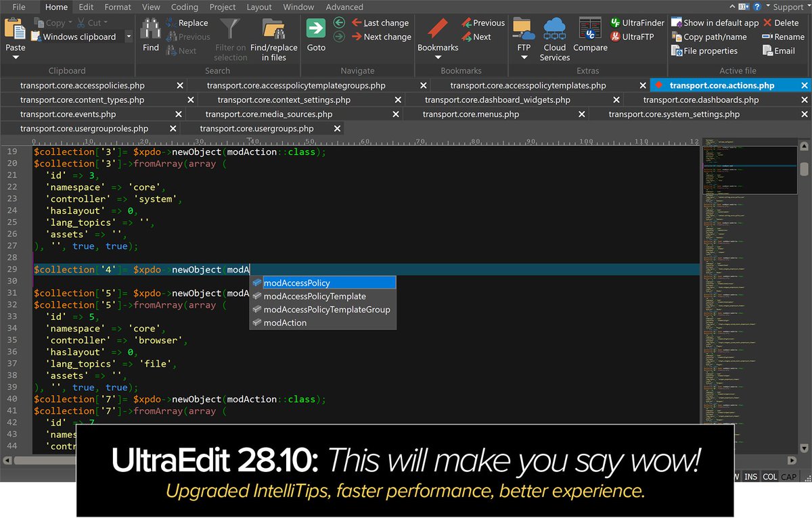Click the Bookmarks ribbon icon

point(438,29)
